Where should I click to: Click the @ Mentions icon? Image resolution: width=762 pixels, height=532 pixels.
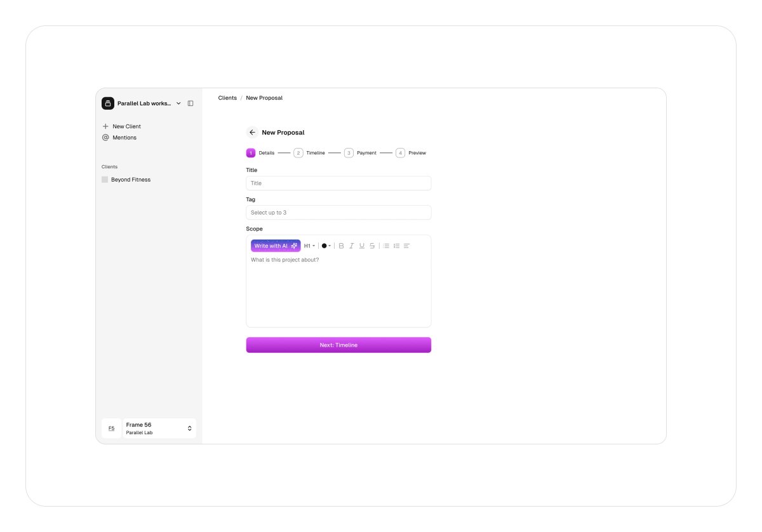tap(105, 137)
